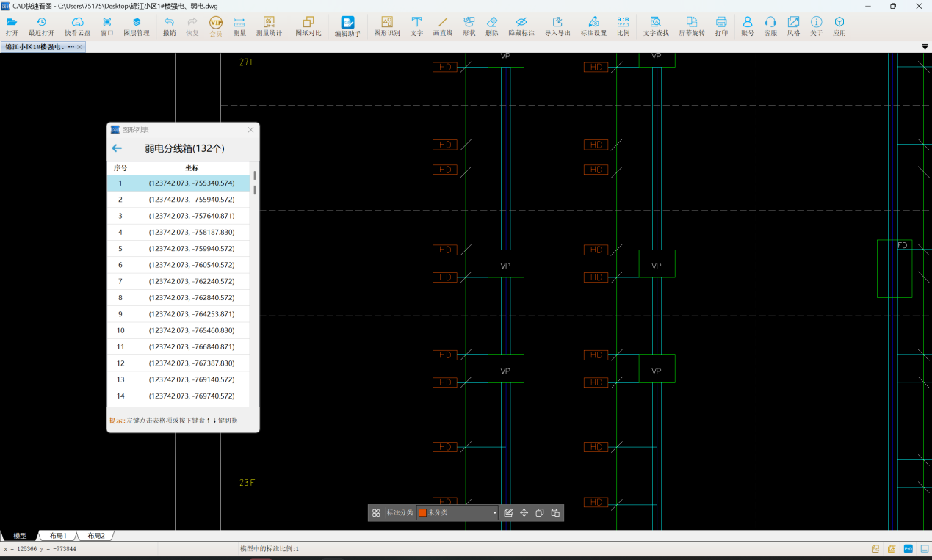Open 文字查找 text search
The image size is (932, 560).
[x=656, y=26]
